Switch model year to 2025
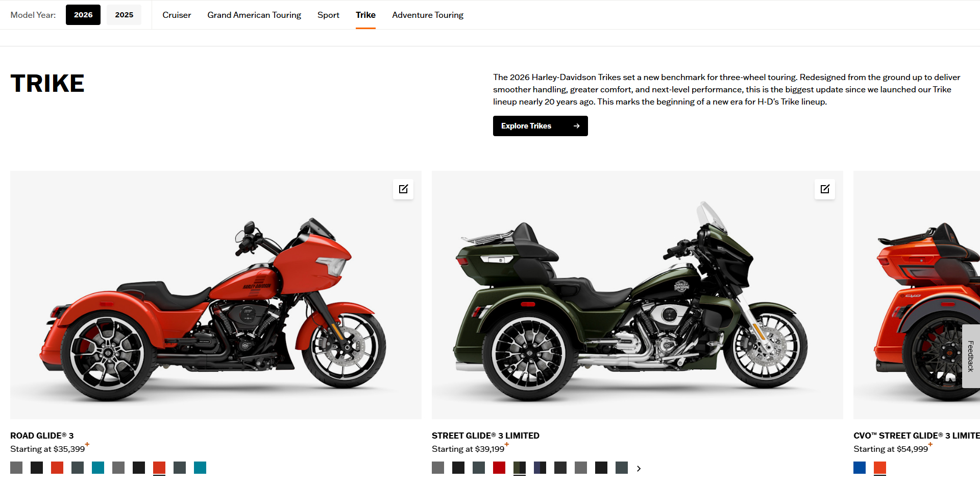 (x=124, y=15)
